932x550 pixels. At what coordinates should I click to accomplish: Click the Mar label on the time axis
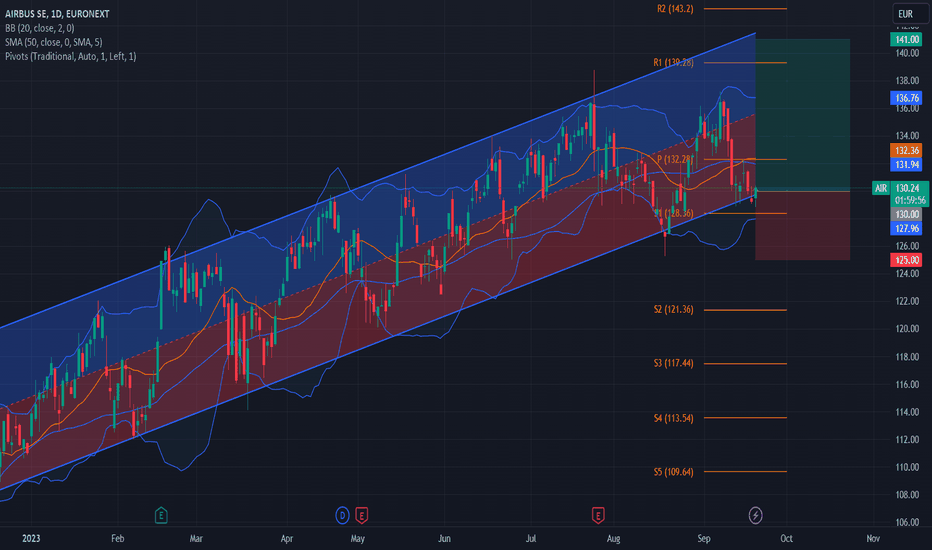pyautogui.click(x=196, y=538)
